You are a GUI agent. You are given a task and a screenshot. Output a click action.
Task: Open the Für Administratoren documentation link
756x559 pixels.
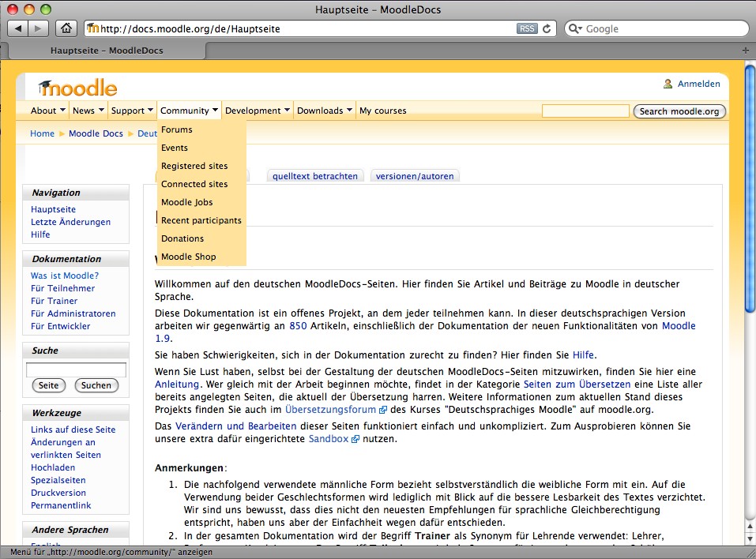73,313
